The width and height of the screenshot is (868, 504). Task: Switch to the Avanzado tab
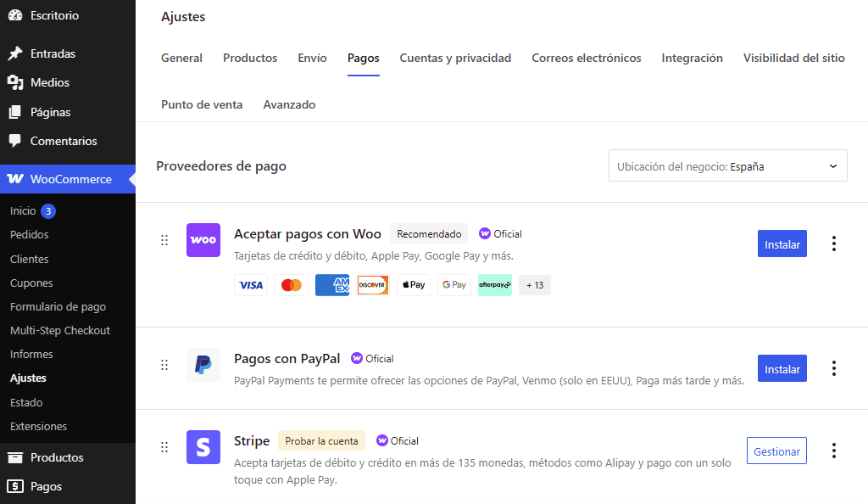point(289,104)
